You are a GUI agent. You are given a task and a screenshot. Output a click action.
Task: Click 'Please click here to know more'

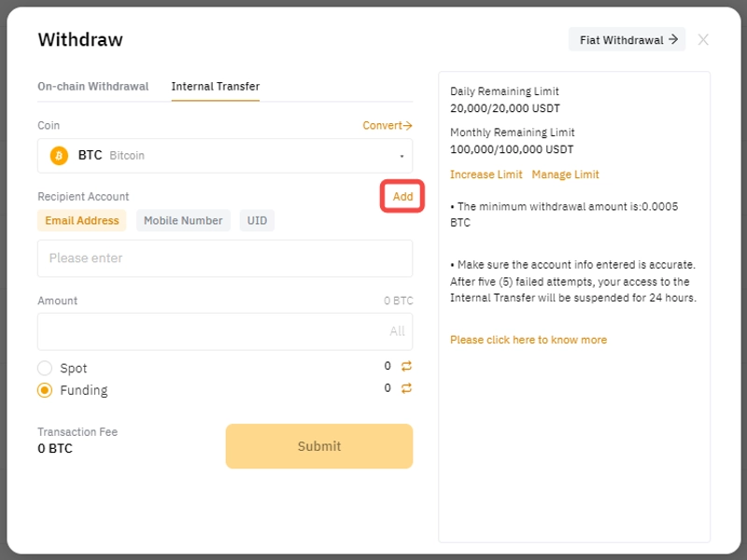[529, 340]
